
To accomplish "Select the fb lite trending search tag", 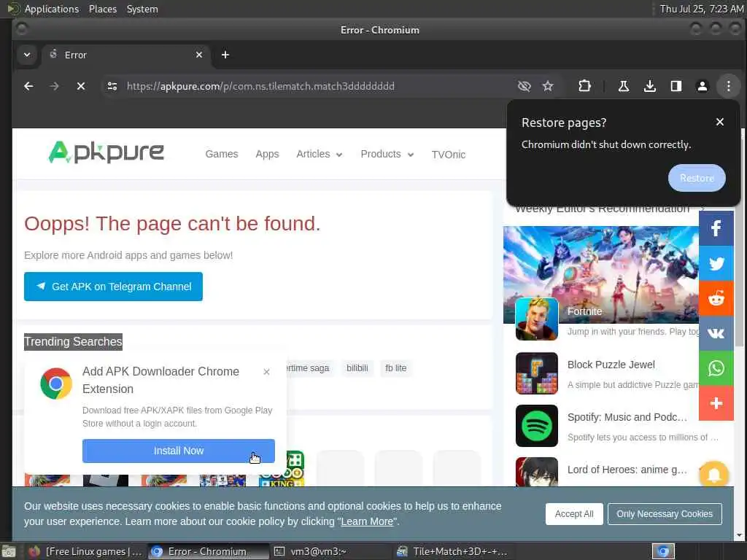I will point(396,368).
